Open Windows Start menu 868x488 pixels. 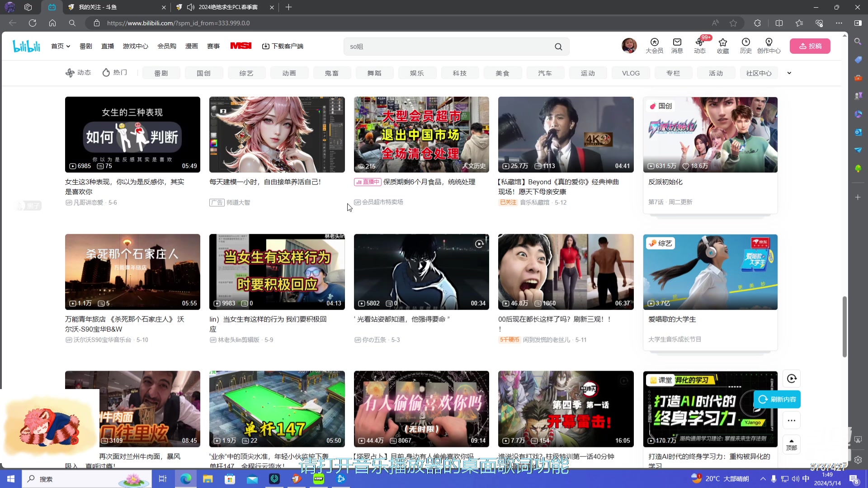[11, 479]
